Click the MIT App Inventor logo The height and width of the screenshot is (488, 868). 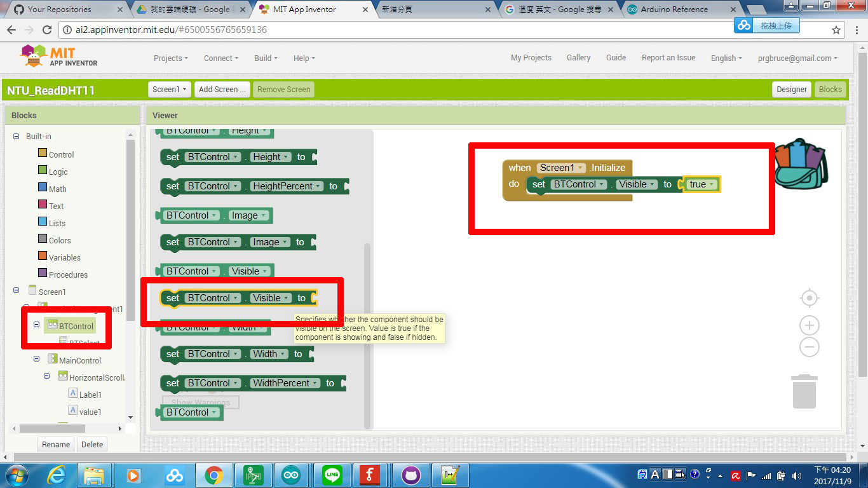point(59,57)
